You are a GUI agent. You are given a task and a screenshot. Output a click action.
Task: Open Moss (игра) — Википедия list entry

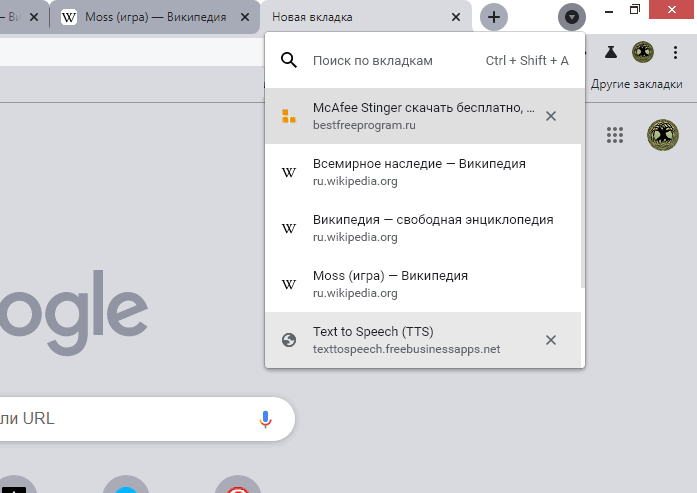423,284
